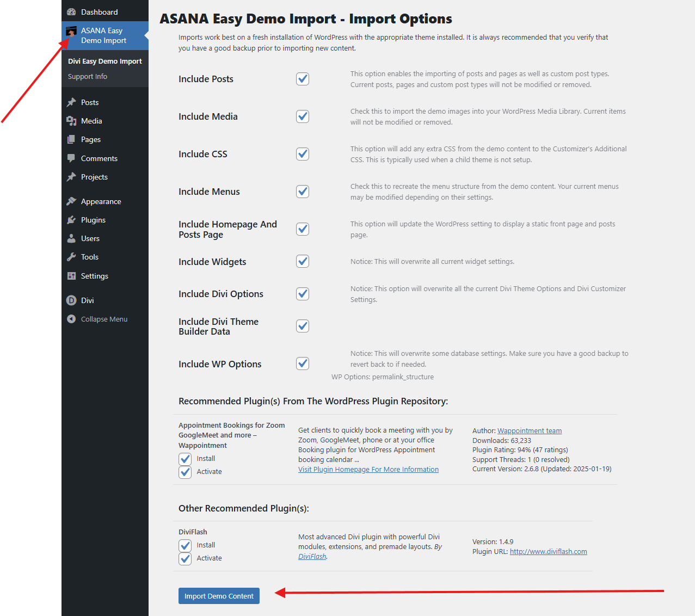695x616 pixels.
Task: Click the Plugin Rating: 94% text
Action: (x=520, y=450)
